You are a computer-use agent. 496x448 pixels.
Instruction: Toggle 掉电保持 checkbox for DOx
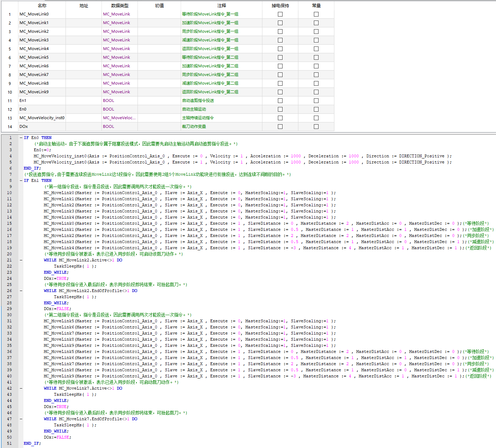coord(280,127)
